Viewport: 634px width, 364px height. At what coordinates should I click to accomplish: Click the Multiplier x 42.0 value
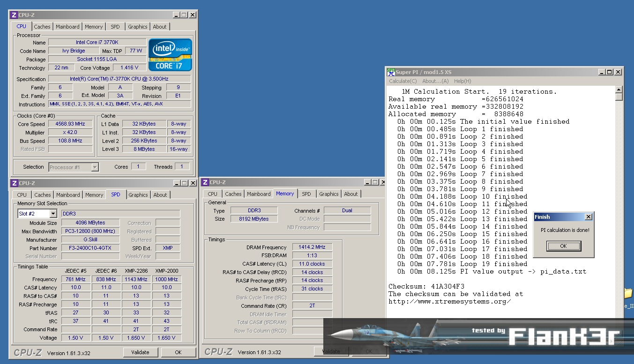70,133
